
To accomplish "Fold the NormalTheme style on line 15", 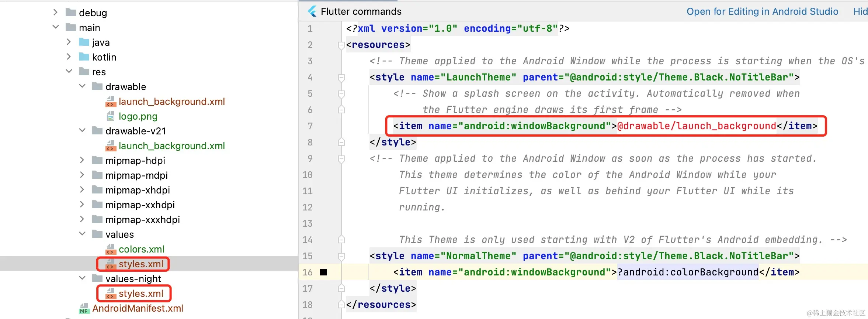I will pos(341,256).
